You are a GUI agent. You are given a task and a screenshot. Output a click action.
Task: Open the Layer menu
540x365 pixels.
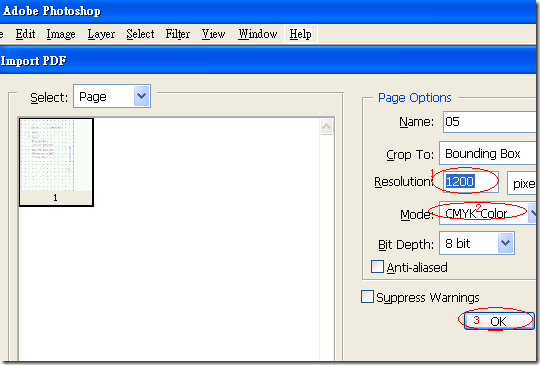[101, 34]
